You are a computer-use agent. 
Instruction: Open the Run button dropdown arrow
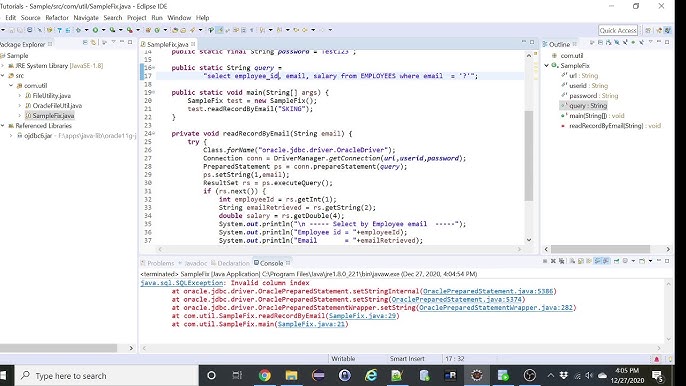point(103,30)
